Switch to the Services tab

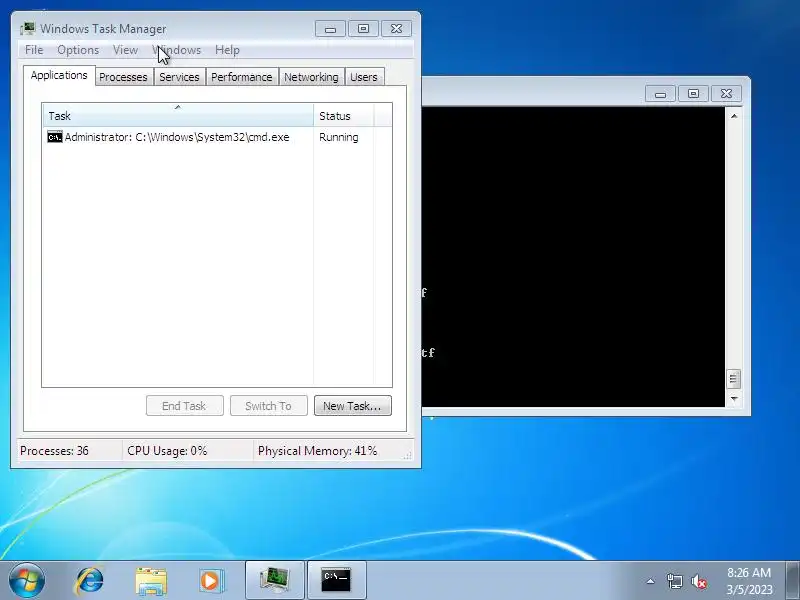coord(179,77)
